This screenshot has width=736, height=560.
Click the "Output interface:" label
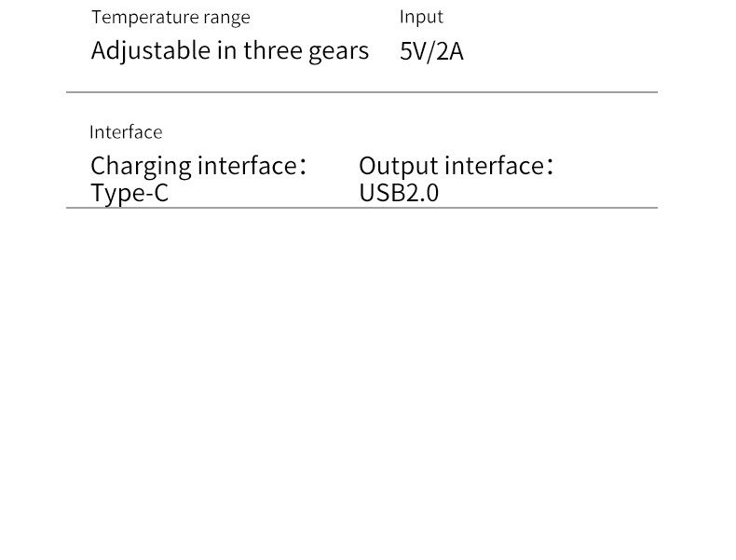pos(456,166)
